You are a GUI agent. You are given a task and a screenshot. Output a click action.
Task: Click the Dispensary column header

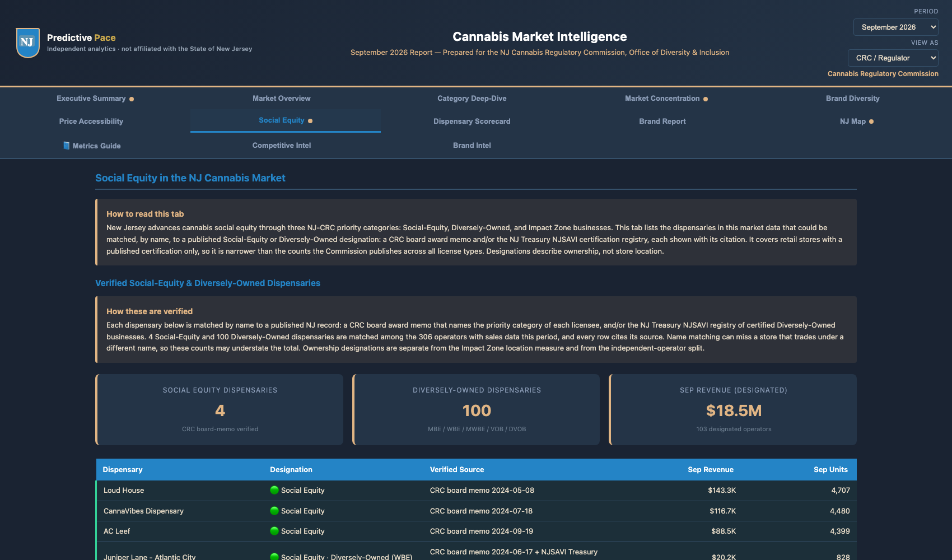pyautogui.click(x=123, y=470)
